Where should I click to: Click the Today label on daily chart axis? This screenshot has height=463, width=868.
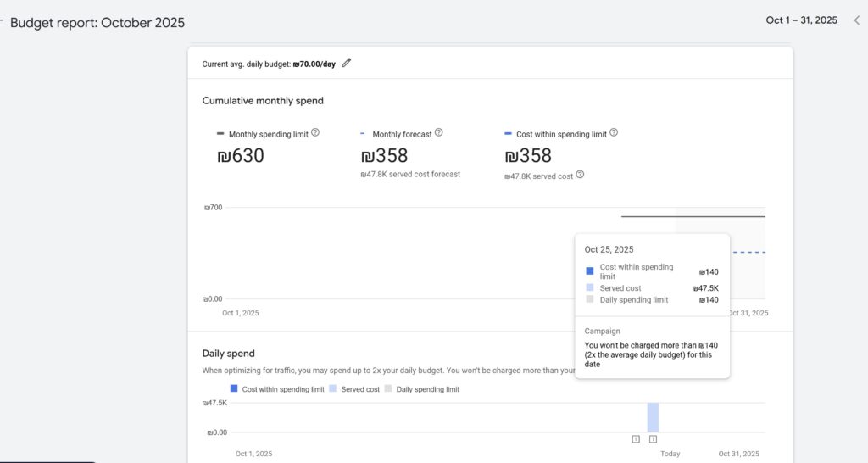[670, 454]
